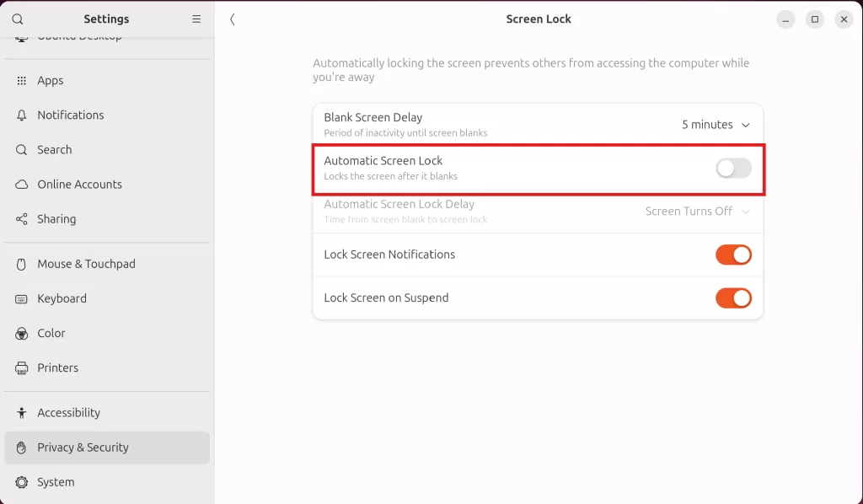
Task: Click the Keyboard icon in sidebar
Action: click(x=22, y=299)
